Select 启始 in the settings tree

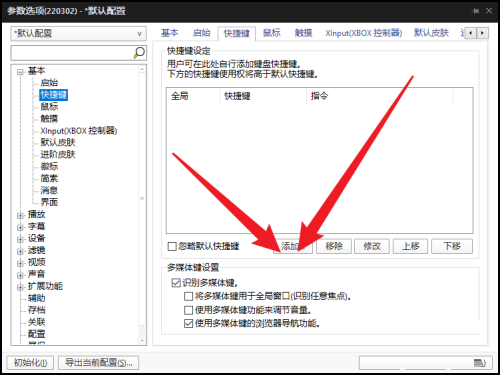49,83
